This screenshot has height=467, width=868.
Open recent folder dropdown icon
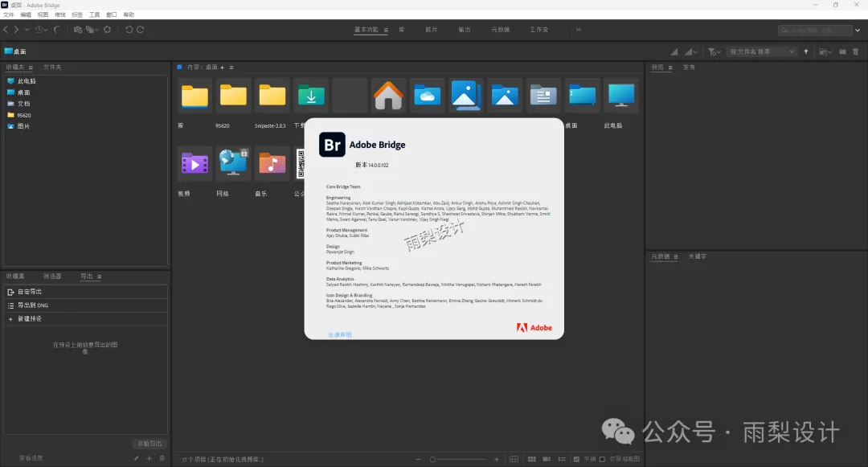coord(825,51)
